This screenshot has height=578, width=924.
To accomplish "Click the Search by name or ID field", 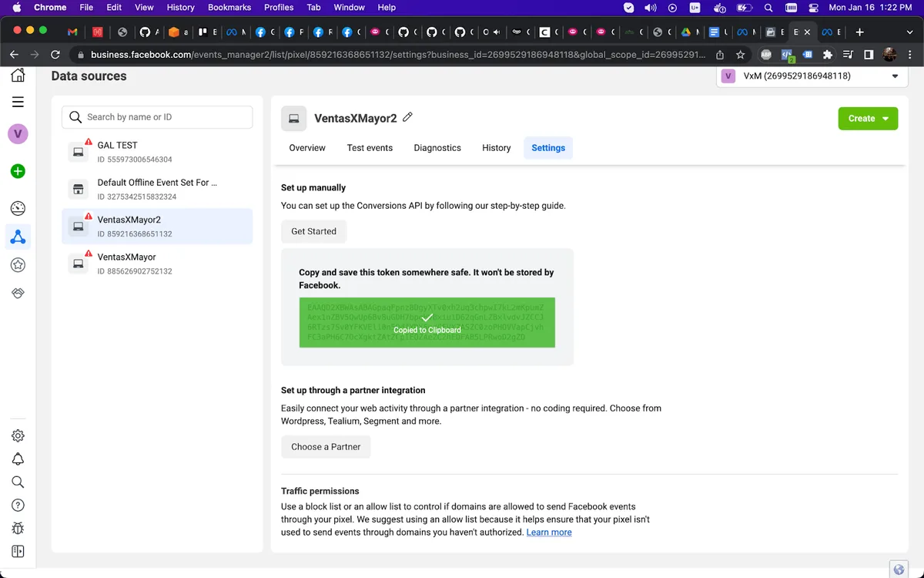I will tap(158, 117).
